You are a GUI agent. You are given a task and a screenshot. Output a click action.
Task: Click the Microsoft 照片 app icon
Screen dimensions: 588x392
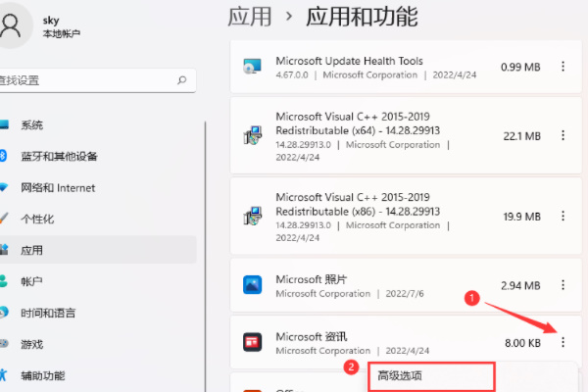pos(253,285)
